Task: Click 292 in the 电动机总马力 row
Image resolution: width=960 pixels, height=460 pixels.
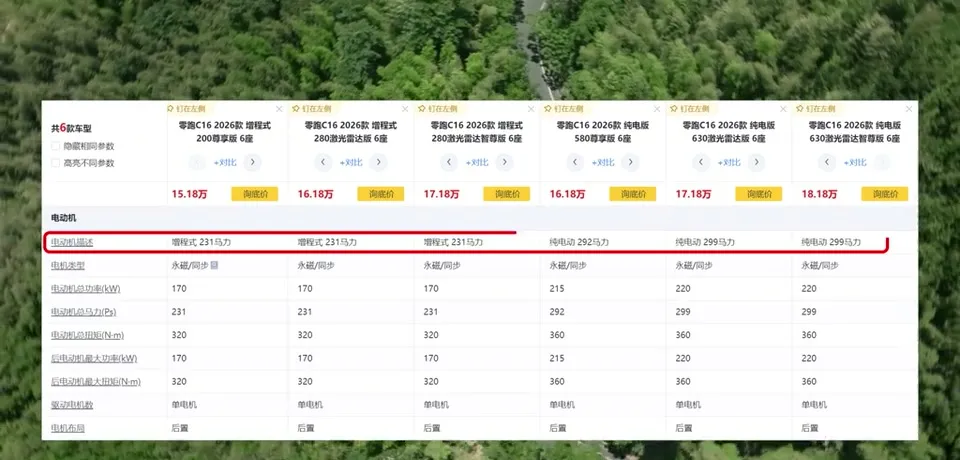Action: pos(557,312)
